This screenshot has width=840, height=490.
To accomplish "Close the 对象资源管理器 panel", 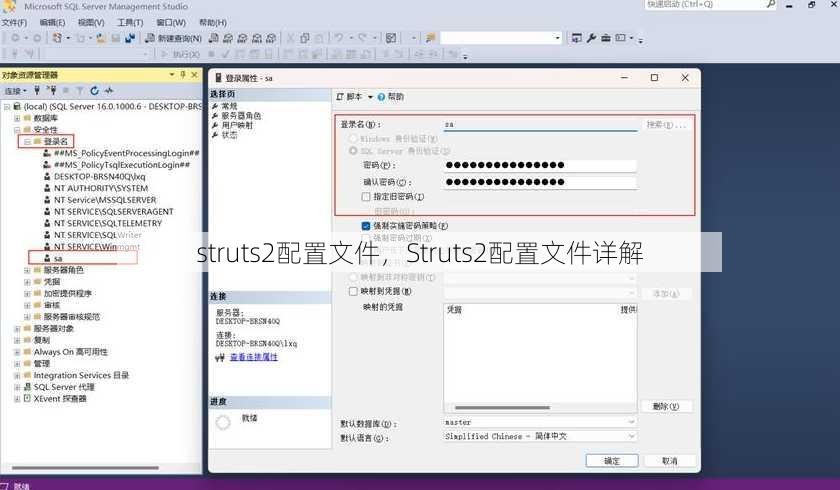I will [194, 74].
